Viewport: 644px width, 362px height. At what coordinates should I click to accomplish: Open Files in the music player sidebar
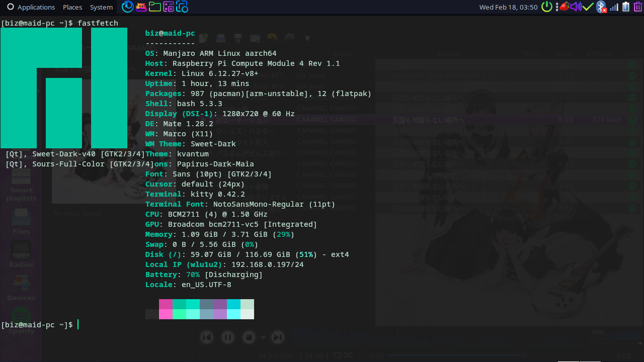[x=21, y=222]
